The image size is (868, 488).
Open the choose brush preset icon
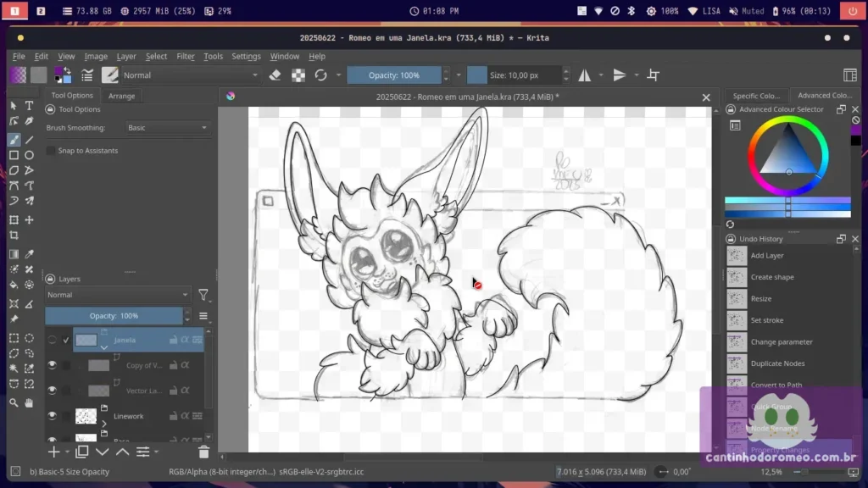(x=109, y=75)
